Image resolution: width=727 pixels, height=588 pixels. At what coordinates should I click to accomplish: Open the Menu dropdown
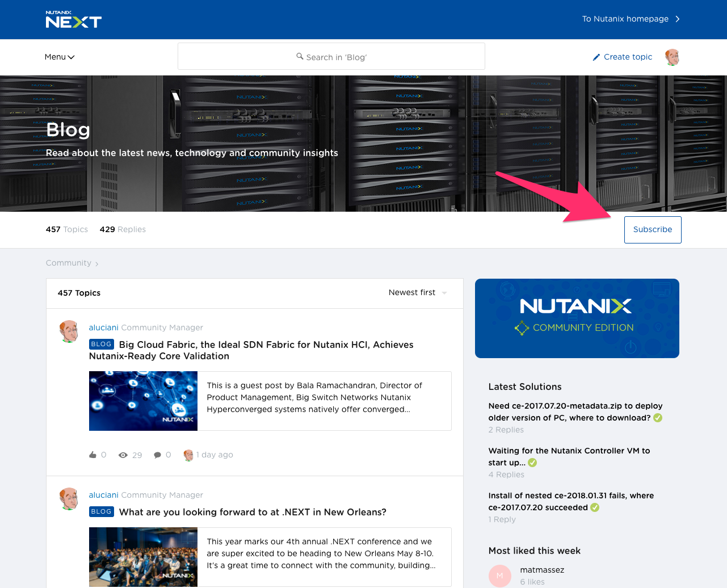[60, 57]
